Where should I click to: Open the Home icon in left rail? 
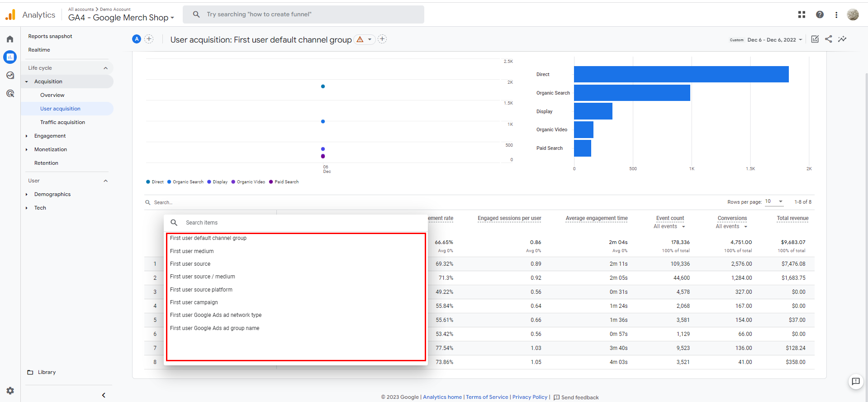pyautogui.click(x=10, y=39)
